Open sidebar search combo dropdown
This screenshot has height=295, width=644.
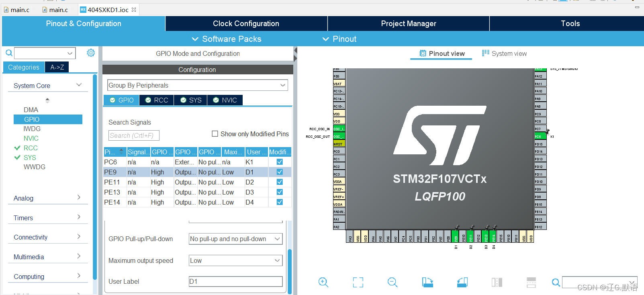pos(70,53)
